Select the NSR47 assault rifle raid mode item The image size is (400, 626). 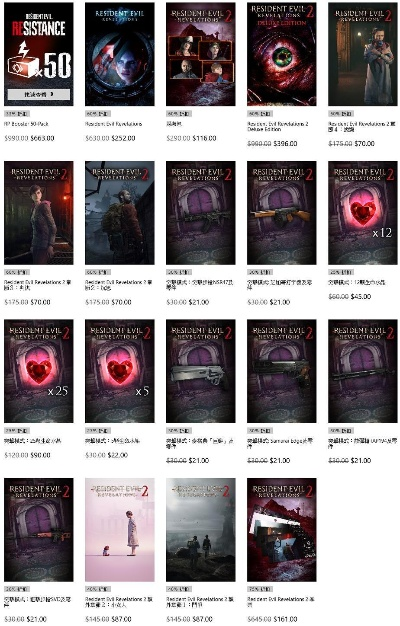201,213
